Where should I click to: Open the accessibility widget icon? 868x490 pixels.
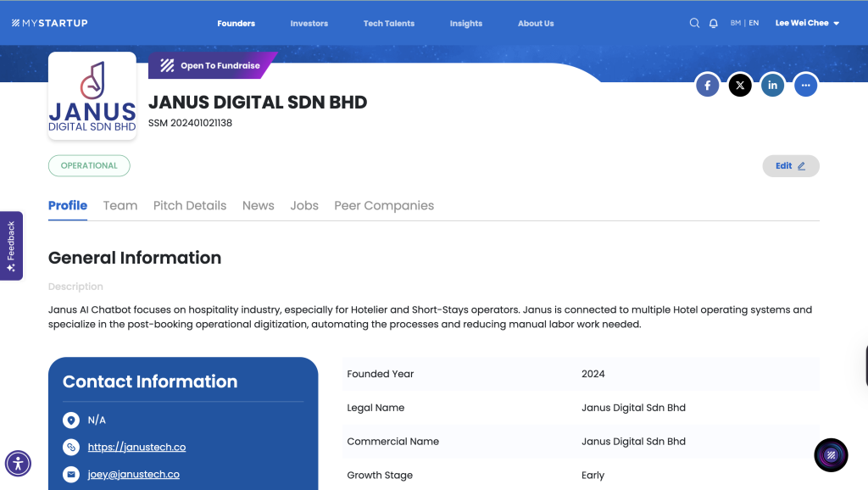19,464
